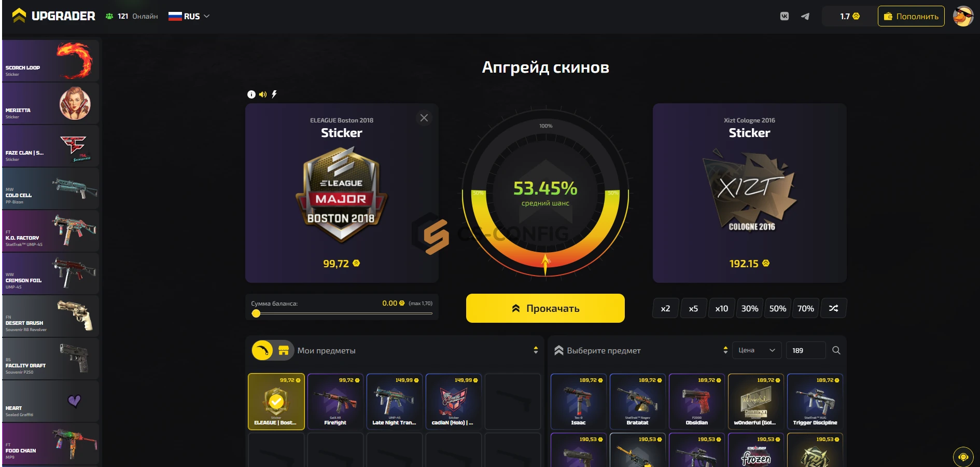Click the balance amount slider handle
Image resolution: width=980 pixels, height=467 pixels.
[x=256, y=313]
